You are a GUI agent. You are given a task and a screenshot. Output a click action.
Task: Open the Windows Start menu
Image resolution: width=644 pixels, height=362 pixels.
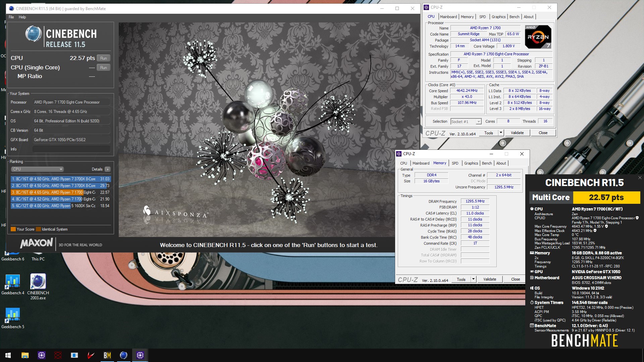(8, 355)
